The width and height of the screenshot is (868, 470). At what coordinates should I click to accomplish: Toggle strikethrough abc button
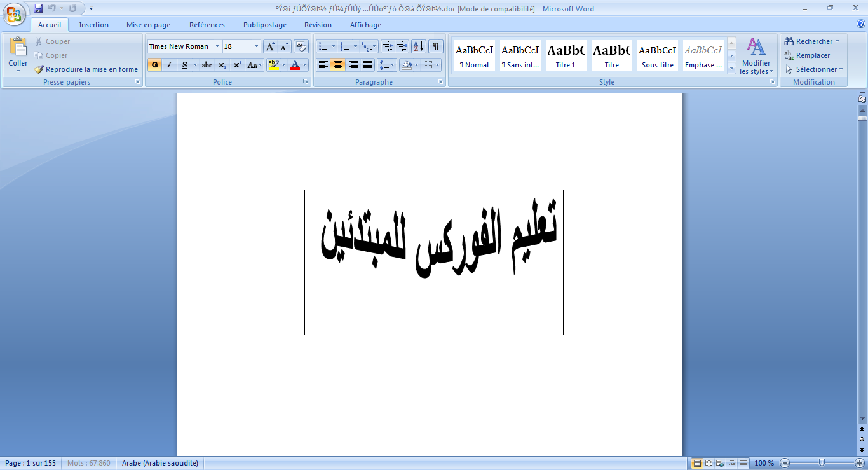tap(207, 65)
